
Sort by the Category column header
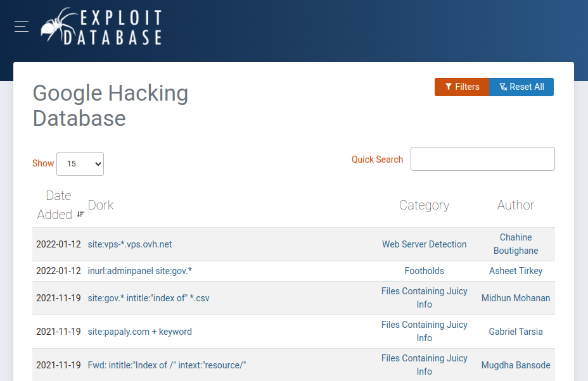point(424,205)
